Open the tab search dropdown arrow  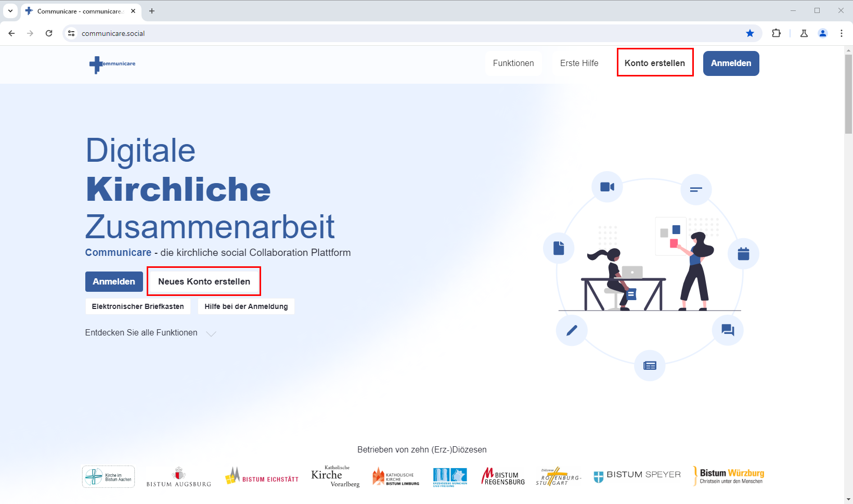point(10,11)
